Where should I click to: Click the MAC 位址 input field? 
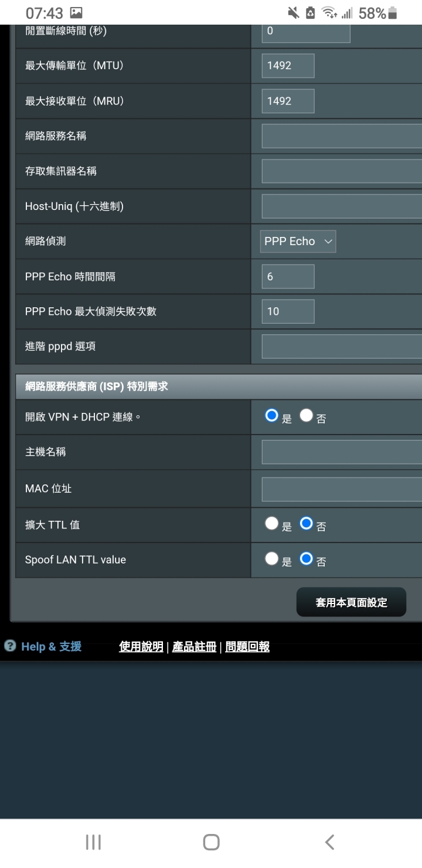(342, 489)
